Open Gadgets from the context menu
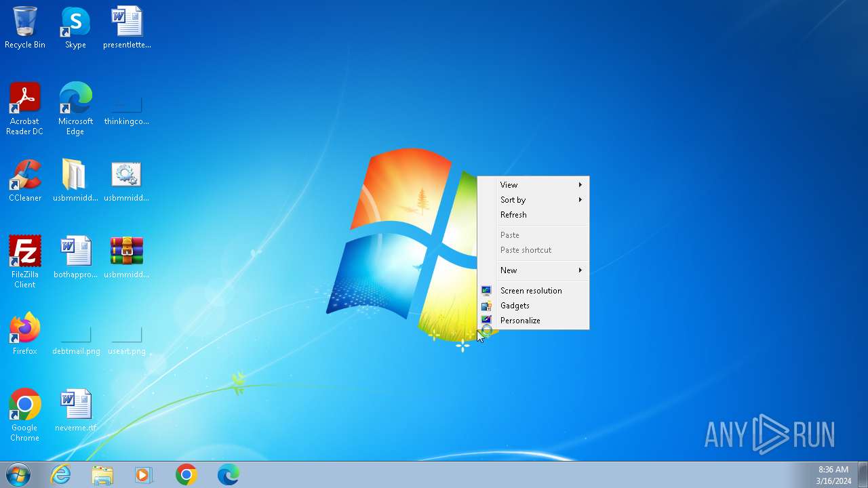 pos(534,306)
